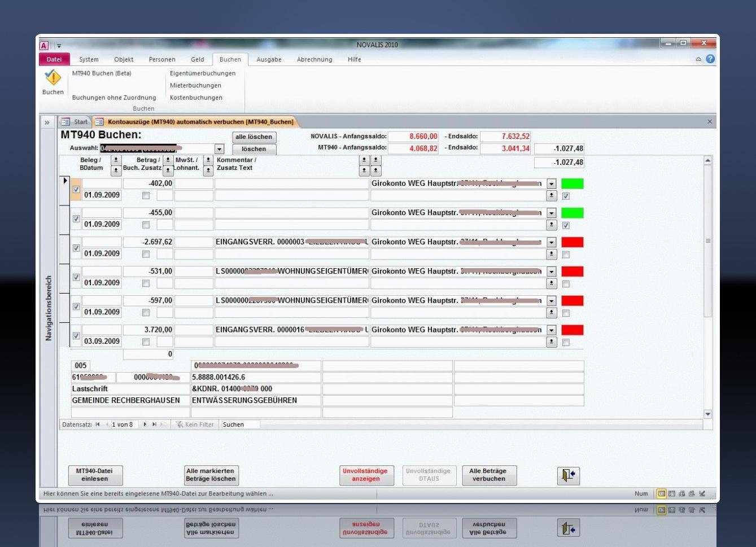756x547 pixels.
Task: Click lookup arrow button in the -531,00 row
Action: coord(552,283)
